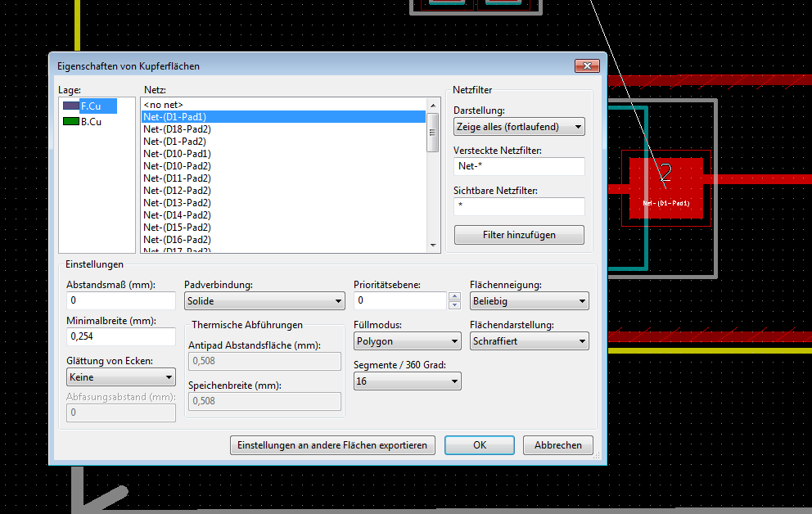Image resolution: width=812 pixels, height=514 pixels.
Task: Click the Versteckte Netzfilter input field
Action: [519, 166]
